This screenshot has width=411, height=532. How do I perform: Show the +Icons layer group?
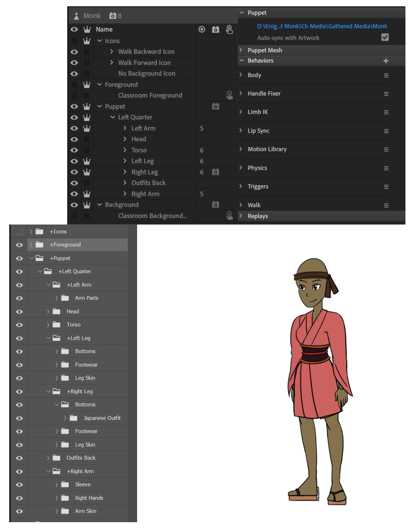pos(19,231)
